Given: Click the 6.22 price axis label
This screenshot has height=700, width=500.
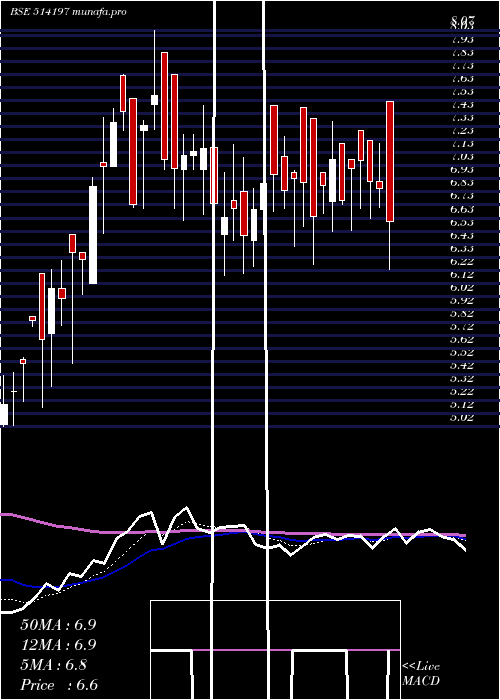Looking at the screenshot, I should tap(462, 261).
